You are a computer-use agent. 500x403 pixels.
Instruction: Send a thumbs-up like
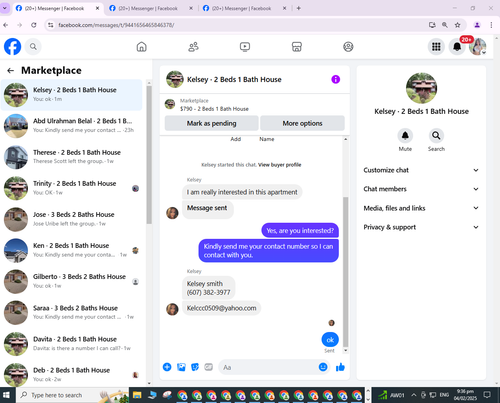coord(340,367)
